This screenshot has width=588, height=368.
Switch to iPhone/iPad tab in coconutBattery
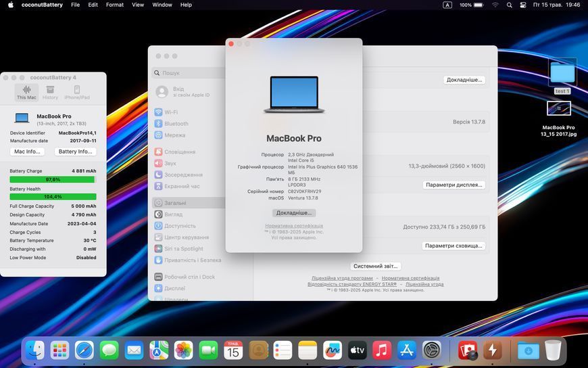click(77, 93)
